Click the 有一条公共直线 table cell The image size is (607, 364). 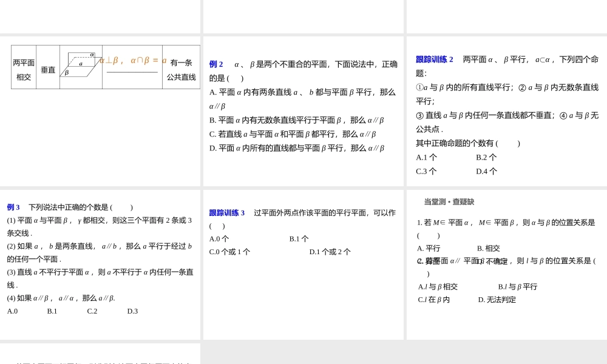(181, 67)
